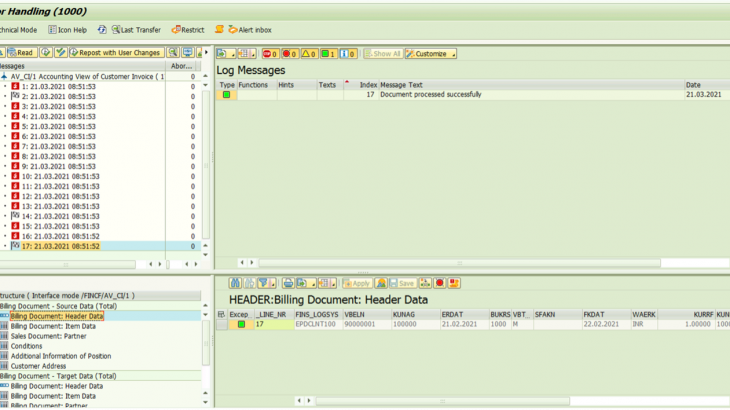This screenshot has height=410, width=730.
Task: Select the Conditions node
Action: pos(27,346)
